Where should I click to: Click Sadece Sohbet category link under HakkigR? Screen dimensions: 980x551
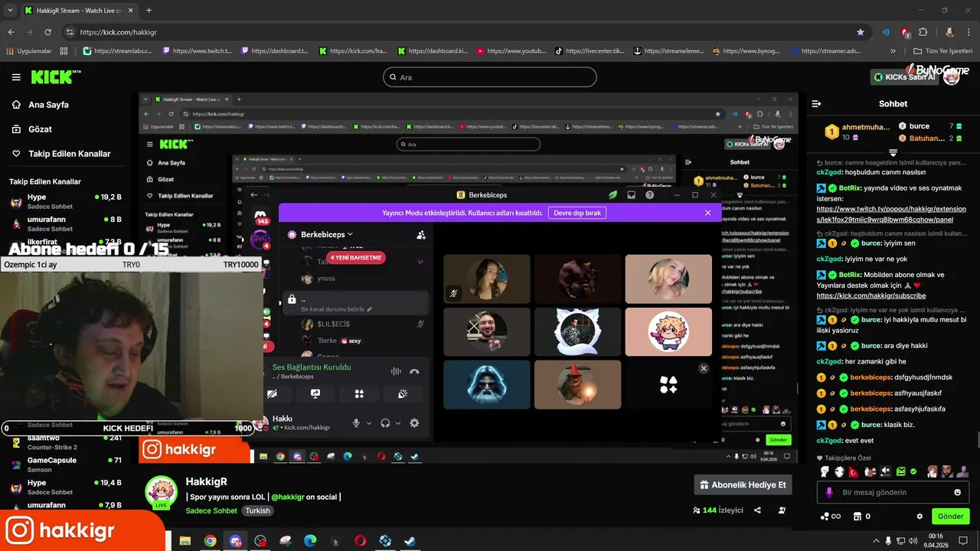tap(211, 510)
